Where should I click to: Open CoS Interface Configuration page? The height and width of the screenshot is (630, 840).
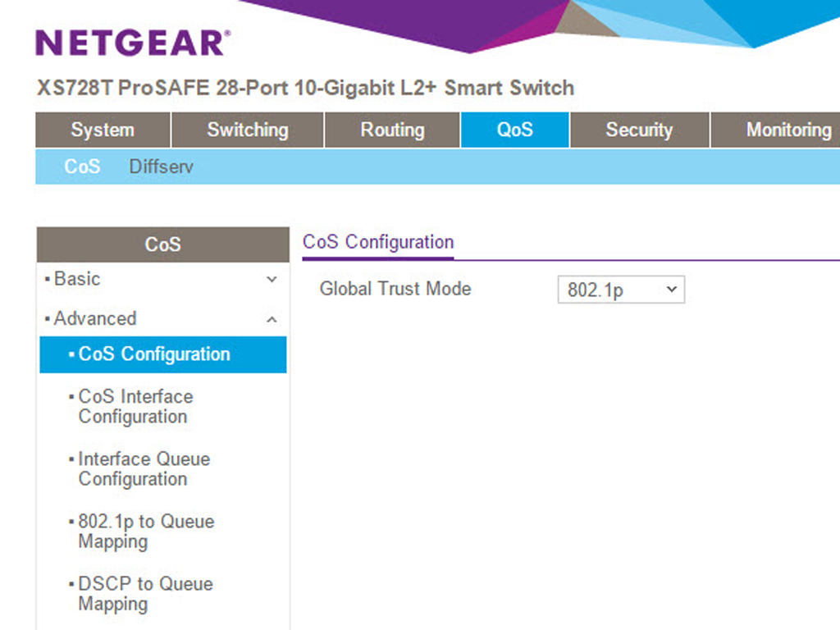click(135, 407)
